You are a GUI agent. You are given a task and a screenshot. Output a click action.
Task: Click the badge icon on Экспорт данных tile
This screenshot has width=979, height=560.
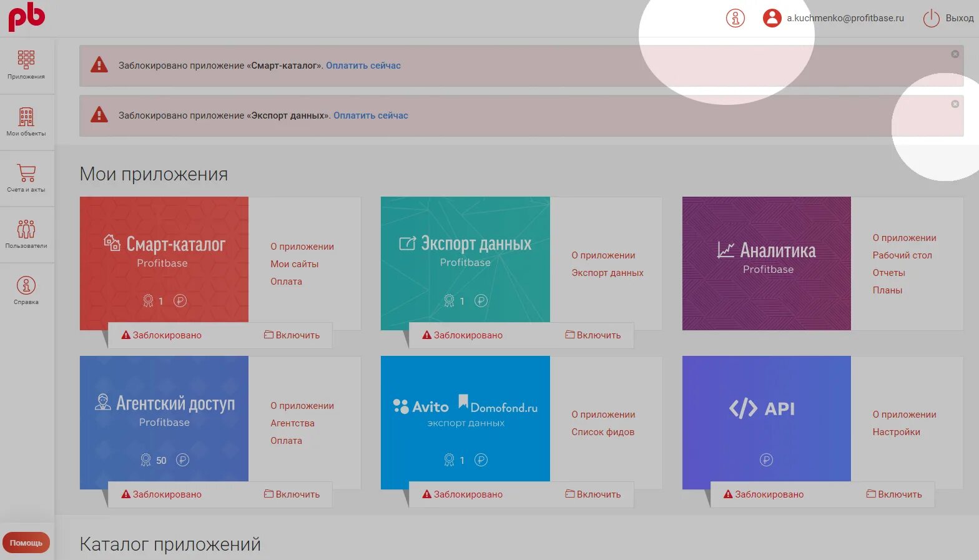click(449, 301)
